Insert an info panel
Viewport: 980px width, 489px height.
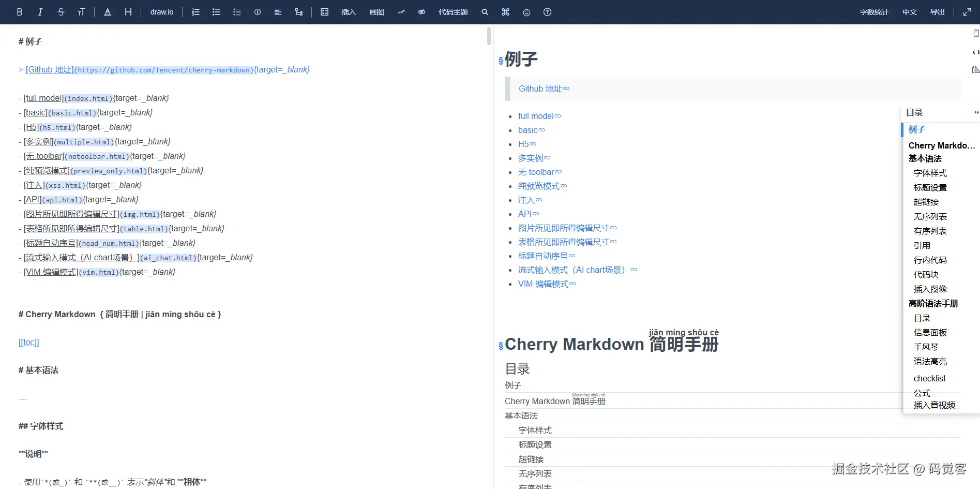coord(258,12)
